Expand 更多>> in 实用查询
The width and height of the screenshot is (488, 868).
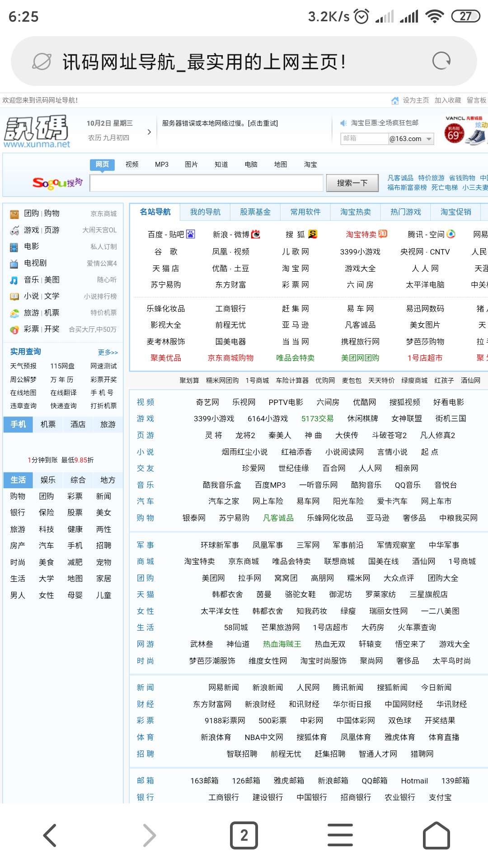(108, 352)
